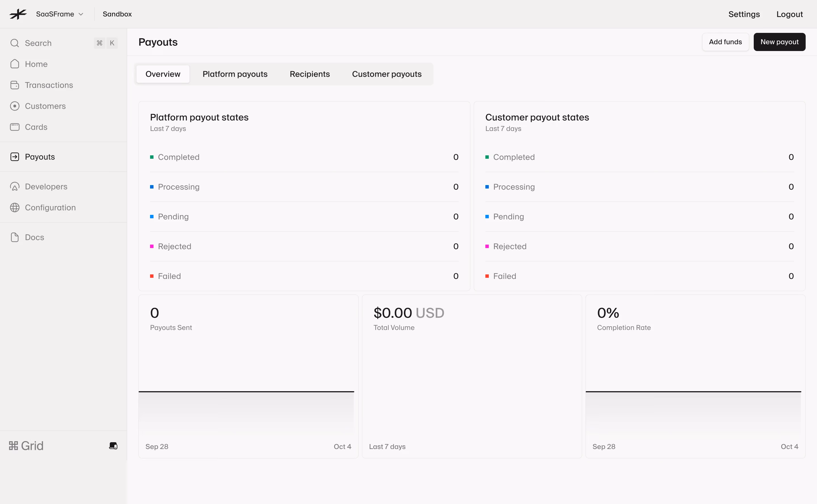Click the Developers icon in sidebar
This screenshot has width=817, height=504.
(x=15, y=186)
